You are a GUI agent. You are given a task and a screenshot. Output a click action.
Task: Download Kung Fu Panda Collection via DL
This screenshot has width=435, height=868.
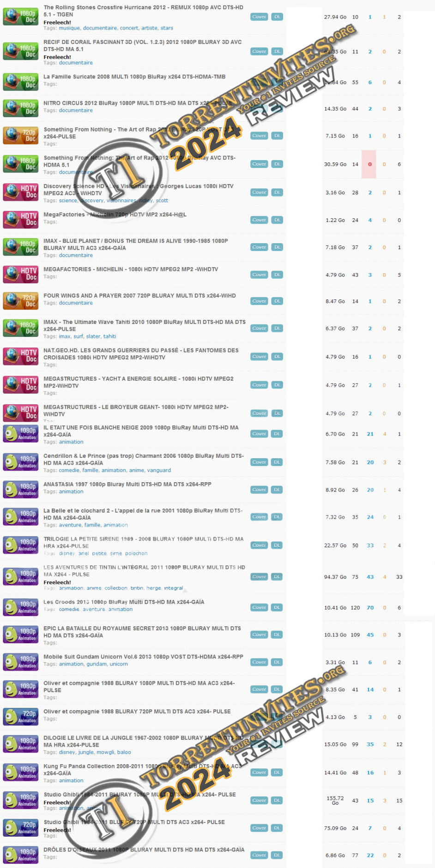click(x=277, y=772)
